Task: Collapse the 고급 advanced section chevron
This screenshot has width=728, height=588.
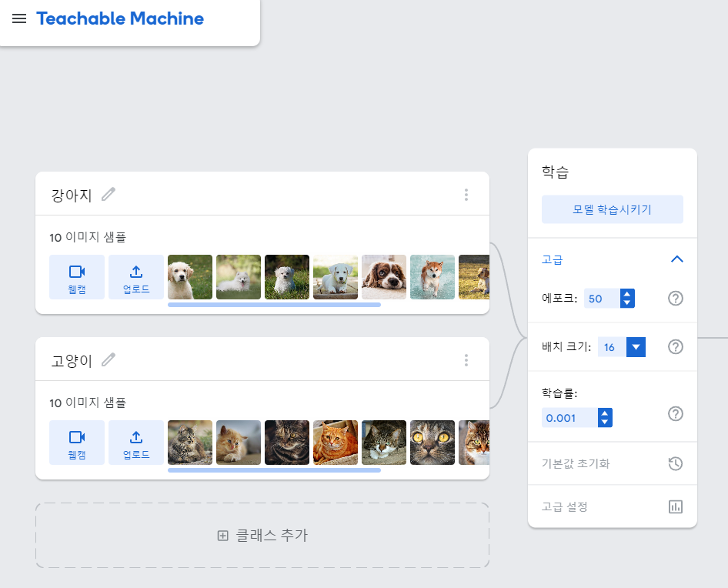Action: (x=677, y=259)
